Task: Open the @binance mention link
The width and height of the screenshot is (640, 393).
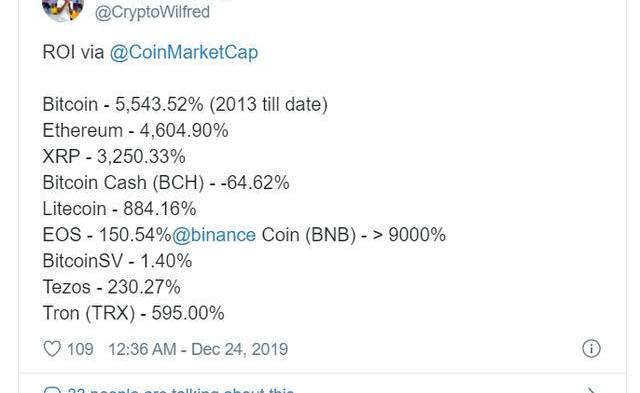Action: tap(214, 235)
